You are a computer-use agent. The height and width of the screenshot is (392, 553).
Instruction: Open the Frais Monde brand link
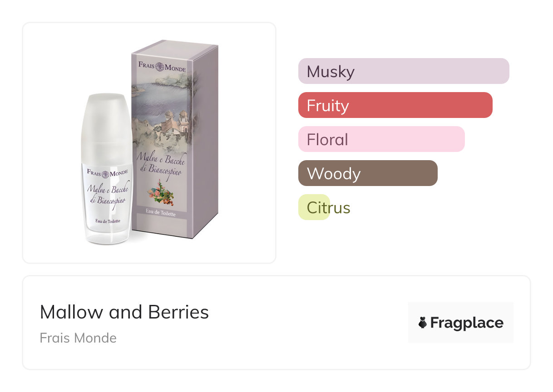[78, 338]
